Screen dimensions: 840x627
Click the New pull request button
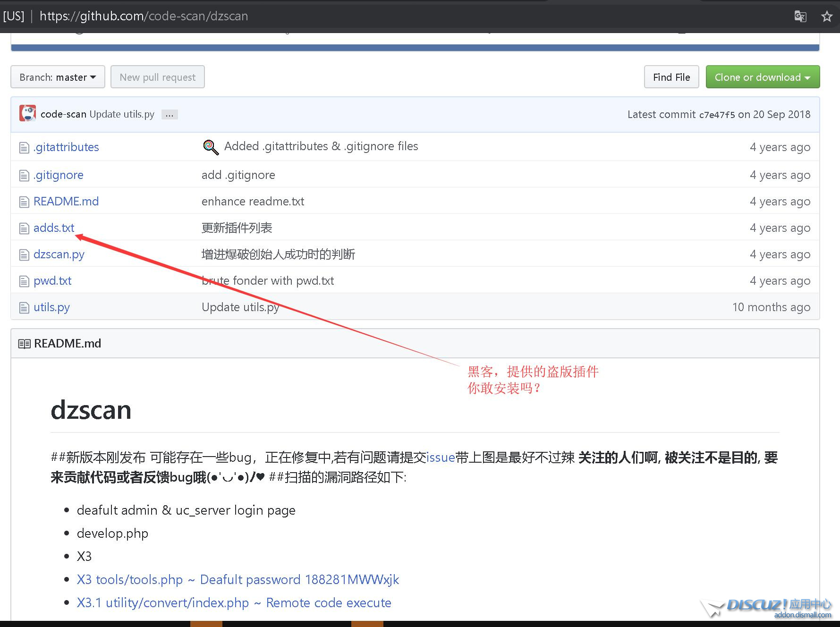coord(157,77)
